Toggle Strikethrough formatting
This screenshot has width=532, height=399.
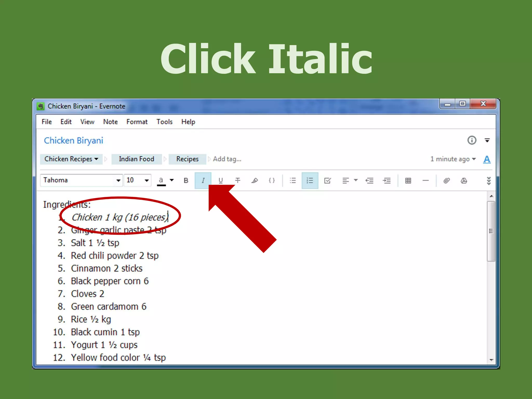[238, 181]
